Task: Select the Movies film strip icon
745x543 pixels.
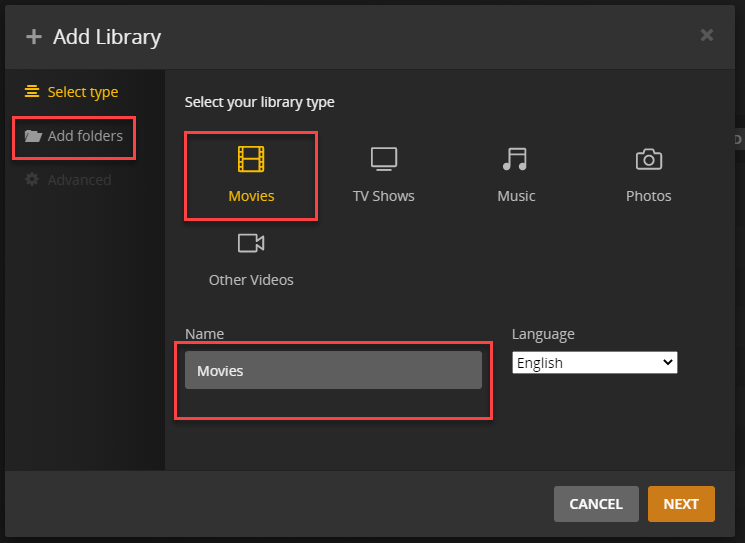Action: pyautogui.click(x=251, y=159)
